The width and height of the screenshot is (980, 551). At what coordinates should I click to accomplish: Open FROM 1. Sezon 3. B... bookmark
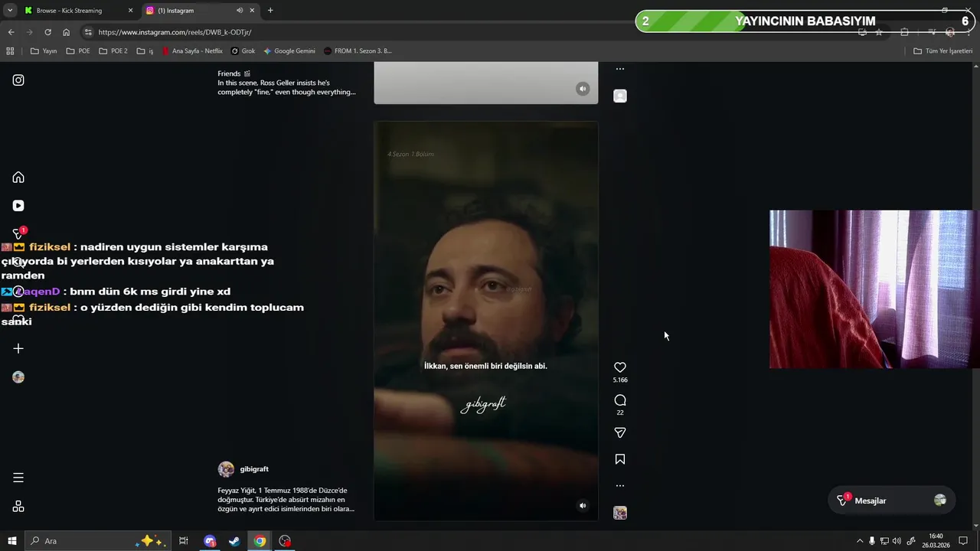(358, 51)
